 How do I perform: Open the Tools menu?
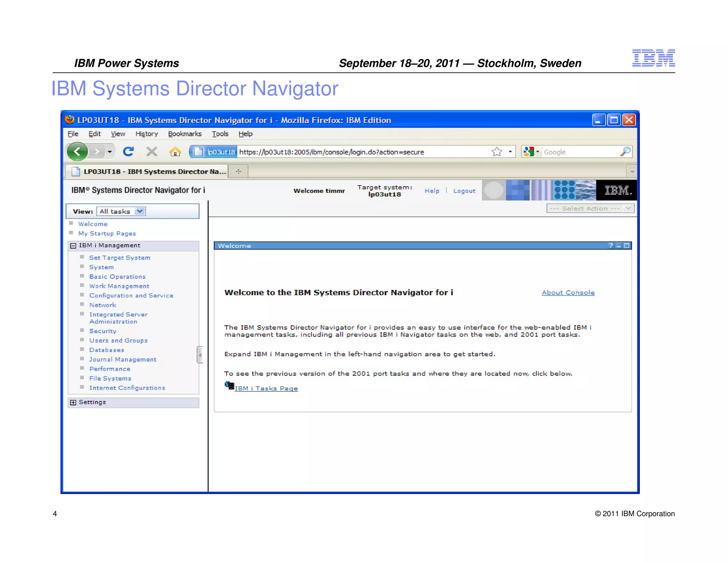220,134
